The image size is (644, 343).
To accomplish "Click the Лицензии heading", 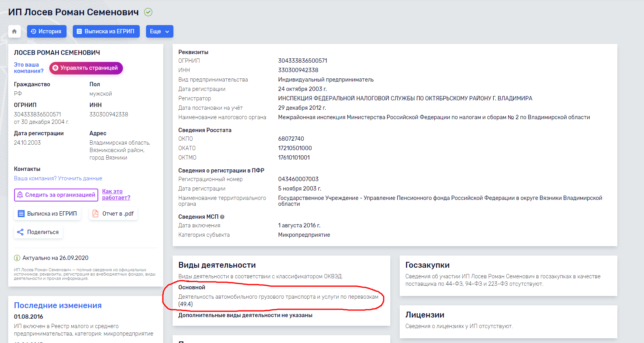I will pos(425,315).
